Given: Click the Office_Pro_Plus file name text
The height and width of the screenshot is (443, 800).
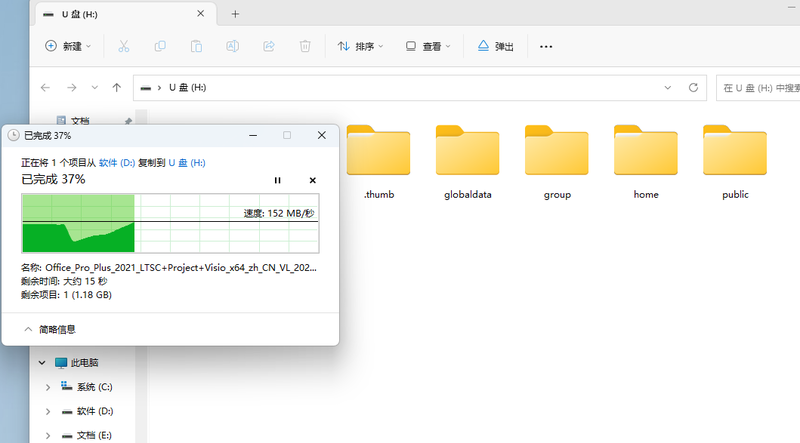Looking at the screenshot, I should 181,267.
